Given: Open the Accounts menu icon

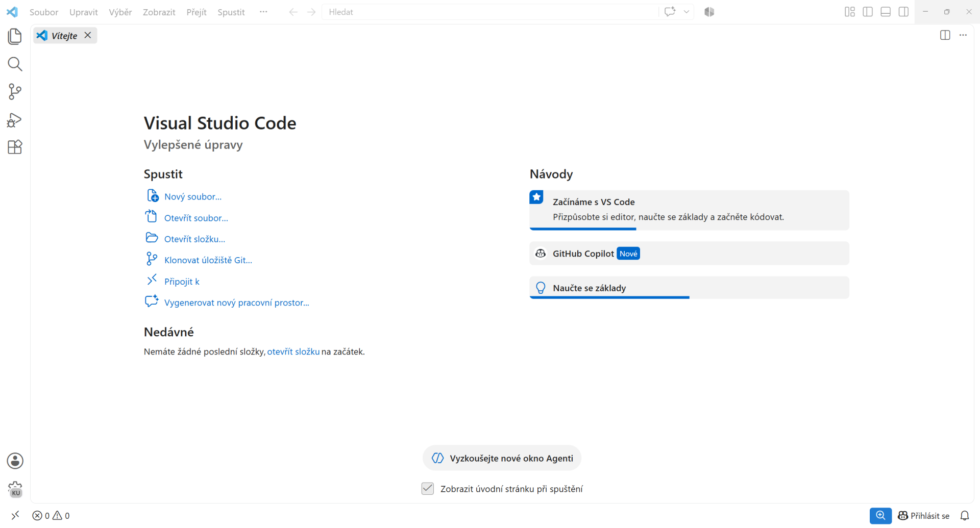Looking at the screenshot, I should 15,461.
